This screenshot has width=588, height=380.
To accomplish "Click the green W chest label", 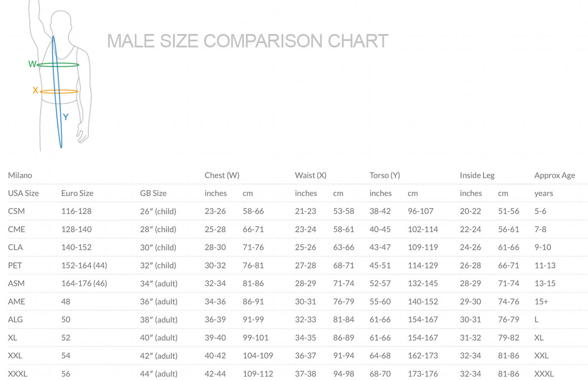I will point(32,64).
